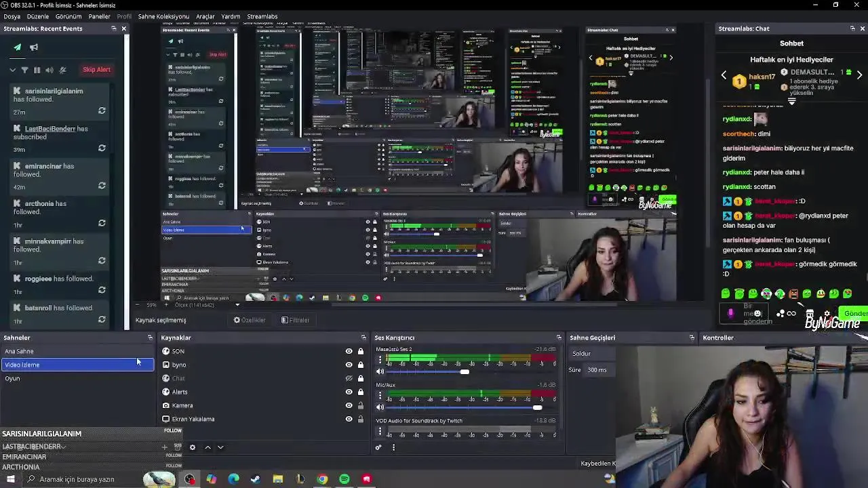Screen dimensions: 868x488
Task: Mute event sounds with the speaker icon
Action: (x=50, y=70)
